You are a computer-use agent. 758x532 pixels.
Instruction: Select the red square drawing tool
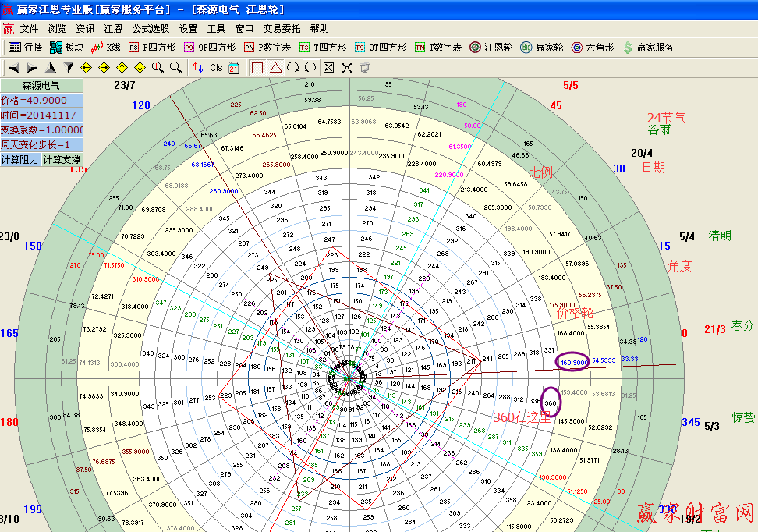[257, 68]
